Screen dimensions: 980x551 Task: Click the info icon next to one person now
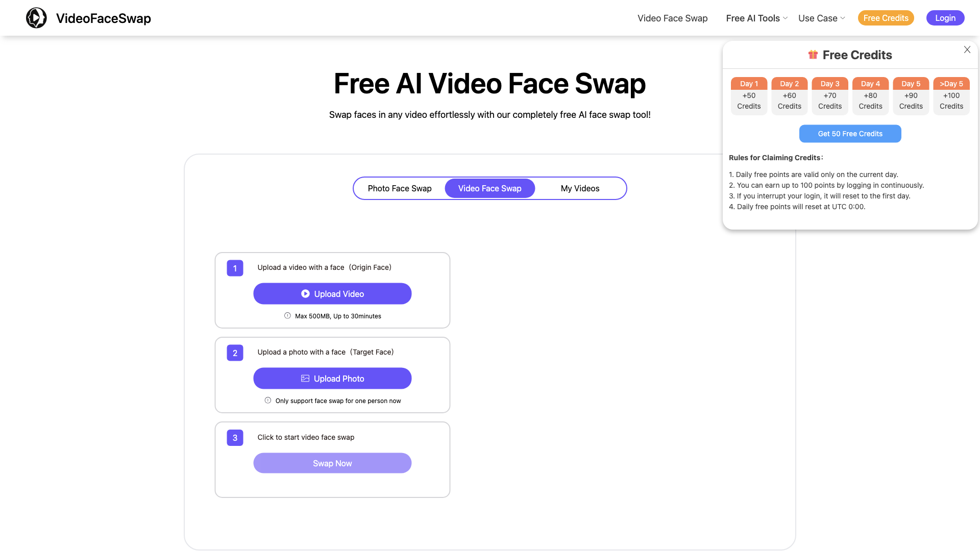coord(268,401)
